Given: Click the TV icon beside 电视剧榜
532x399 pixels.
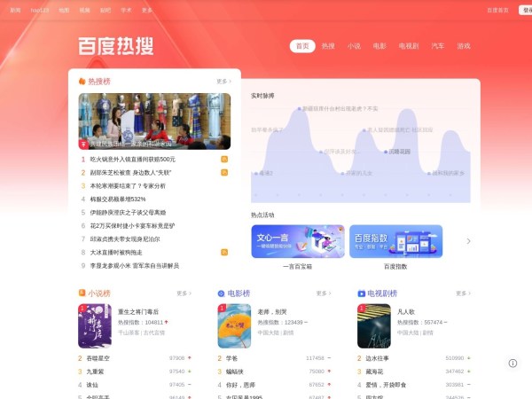Looking at the screenshot, I should (x=361, y=293).
